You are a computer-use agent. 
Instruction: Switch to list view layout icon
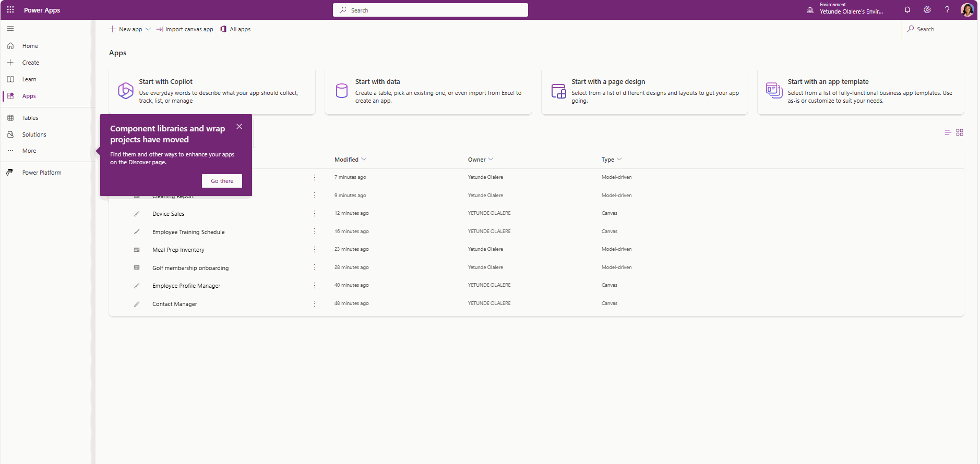click(948, 132)
